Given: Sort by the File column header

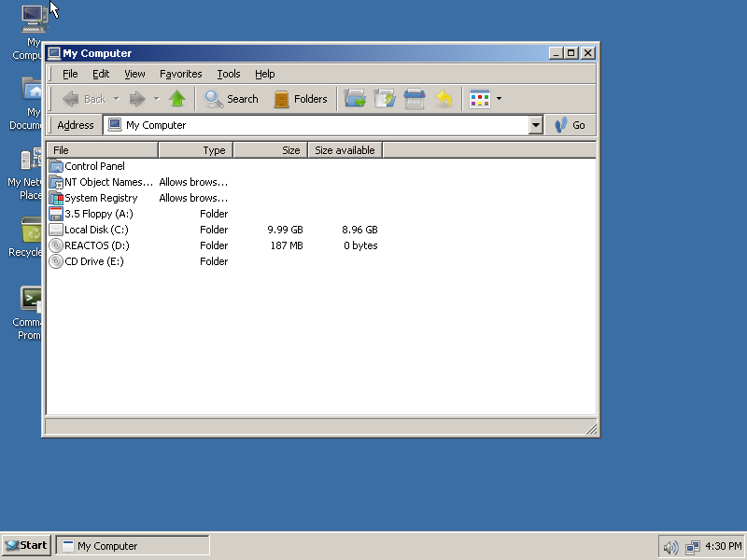Looking at the screenshot, I should [x=103, y=150].
